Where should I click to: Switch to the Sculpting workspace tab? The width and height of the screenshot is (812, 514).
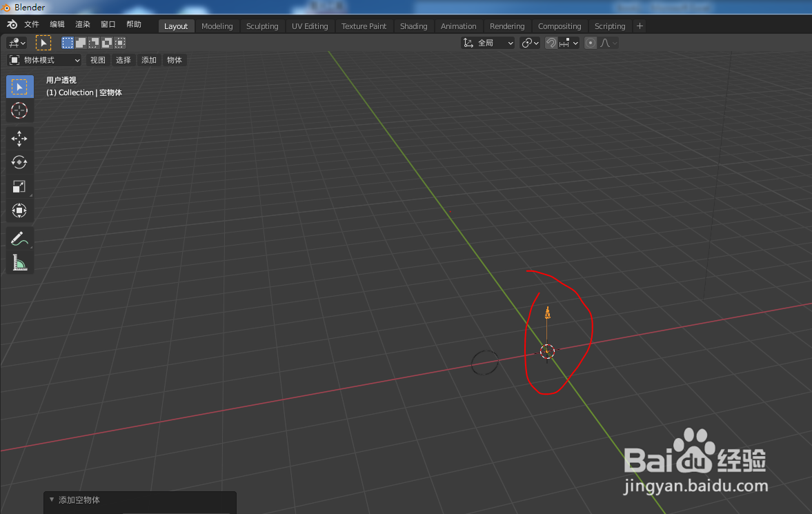tap(262, 26)
